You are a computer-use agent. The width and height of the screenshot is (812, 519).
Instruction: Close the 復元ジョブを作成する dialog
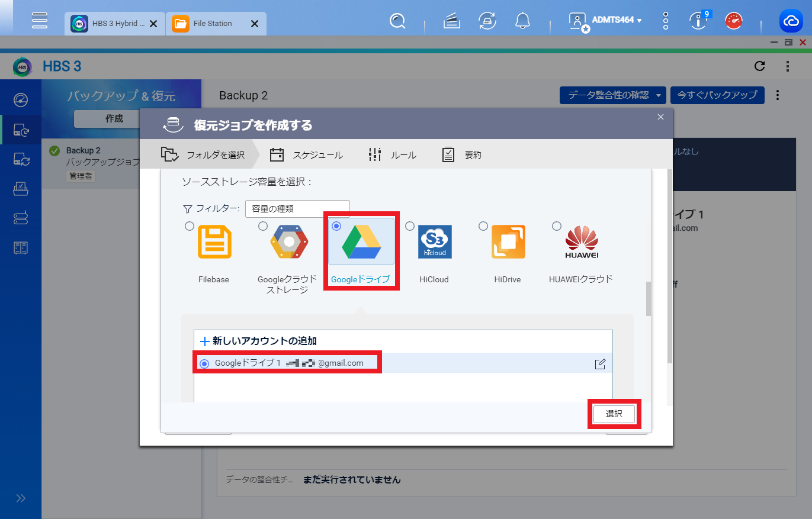pos(661,117)
